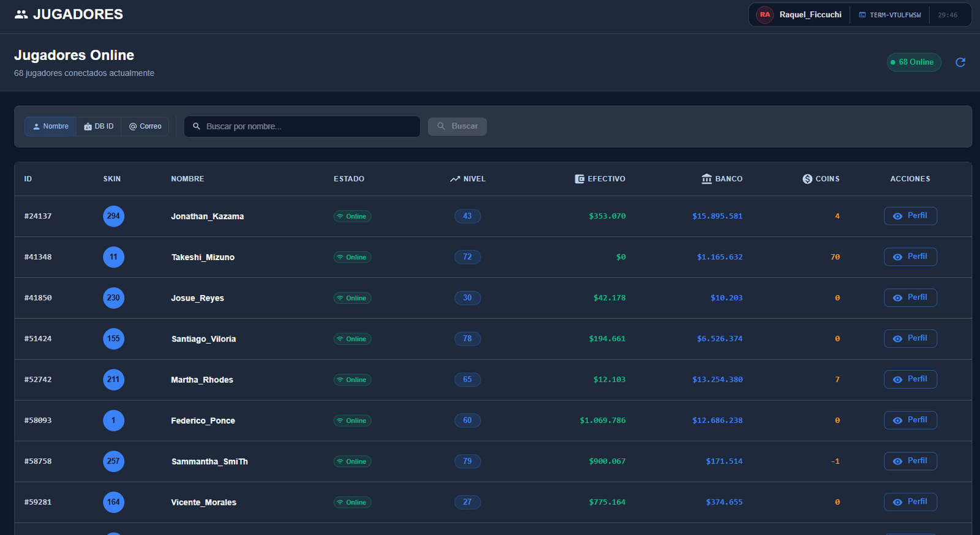
Task: Click the RA avatar of Raquel_Ficcuchi
Action: [765, 15]
